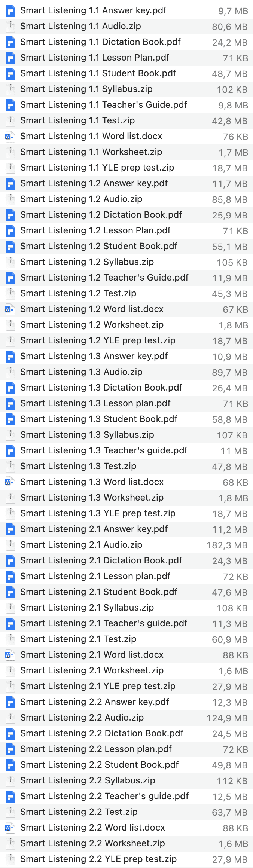Viewport: 253px width, 868px height.
Task: Select file Smart Listening 1.1 Teacher's Guide.pdf
Action: pyautogui.click(x=127, y=105)
